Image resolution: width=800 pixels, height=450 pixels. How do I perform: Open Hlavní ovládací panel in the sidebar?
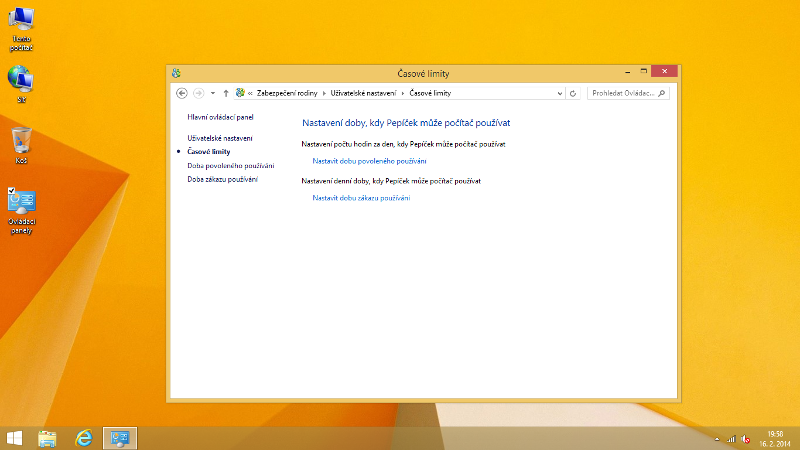pos(220,117)
